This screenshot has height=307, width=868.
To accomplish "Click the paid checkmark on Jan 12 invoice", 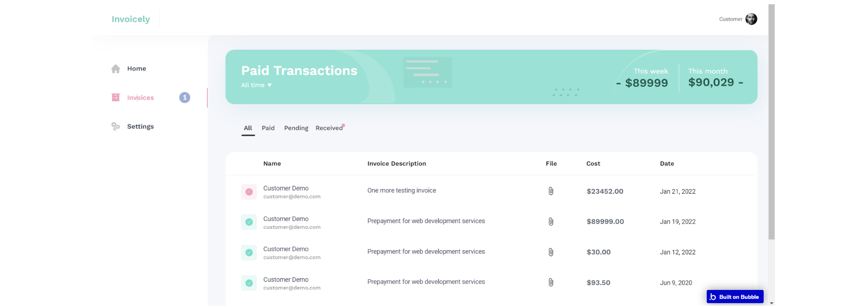I will (x=249, y=253).
